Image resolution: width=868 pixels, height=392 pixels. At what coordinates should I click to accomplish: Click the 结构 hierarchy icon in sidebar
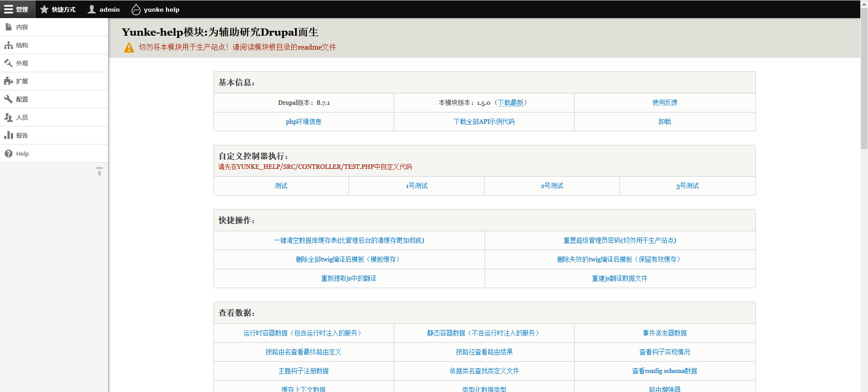[x=9, y=45]
